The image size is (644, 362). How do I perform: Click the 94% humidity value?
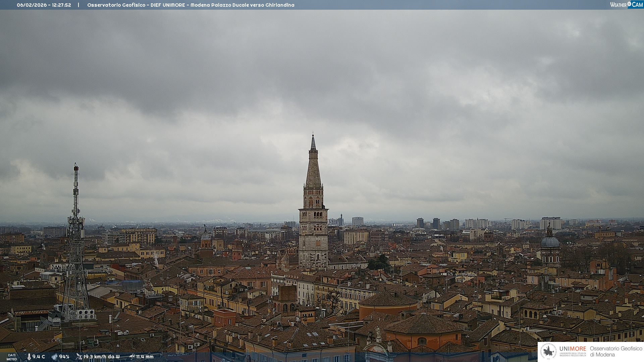[x=64, y=357]
